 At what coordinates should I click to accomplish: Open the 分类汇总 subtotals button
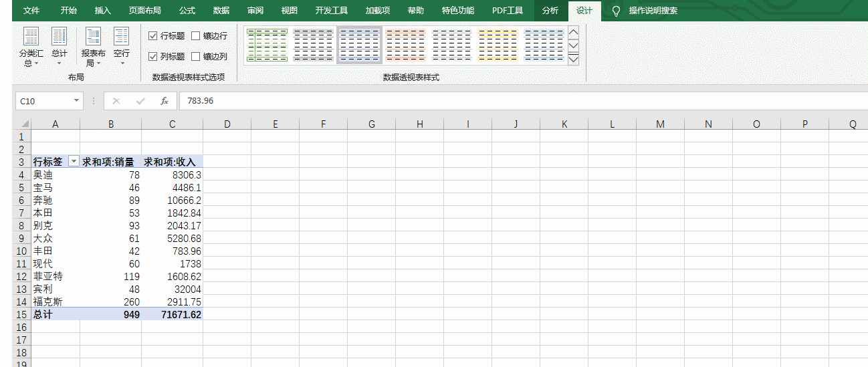pyautogui.click(x=31, y=47)
